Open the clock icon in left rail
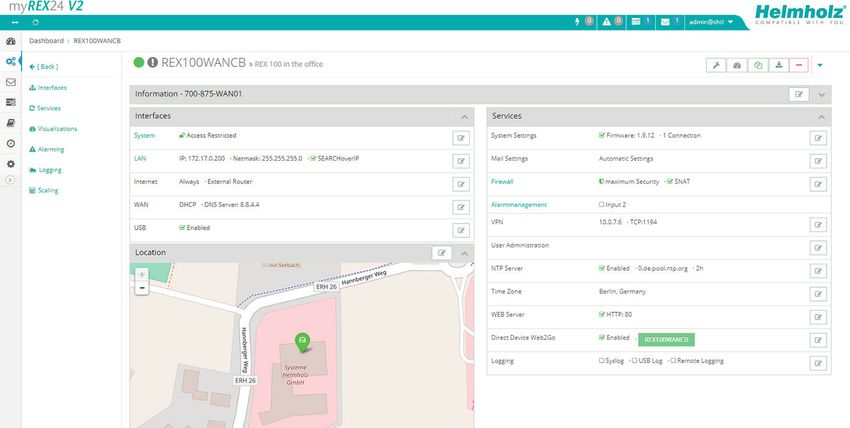 10,144
